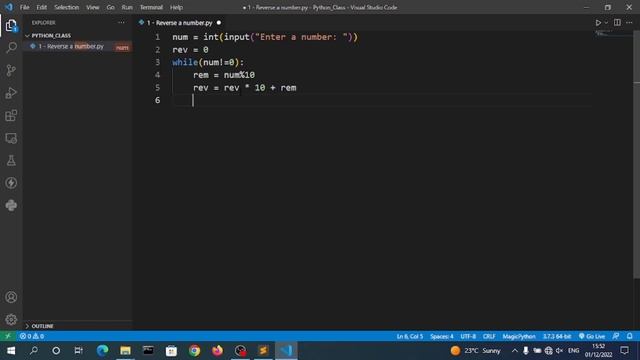Open the File menu

24,7
